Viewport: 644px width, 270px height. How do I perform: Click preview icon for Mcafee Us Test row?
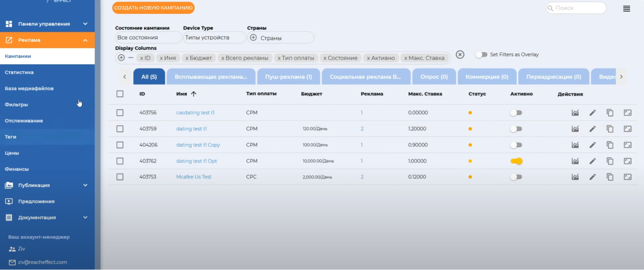tap(627, 177)
